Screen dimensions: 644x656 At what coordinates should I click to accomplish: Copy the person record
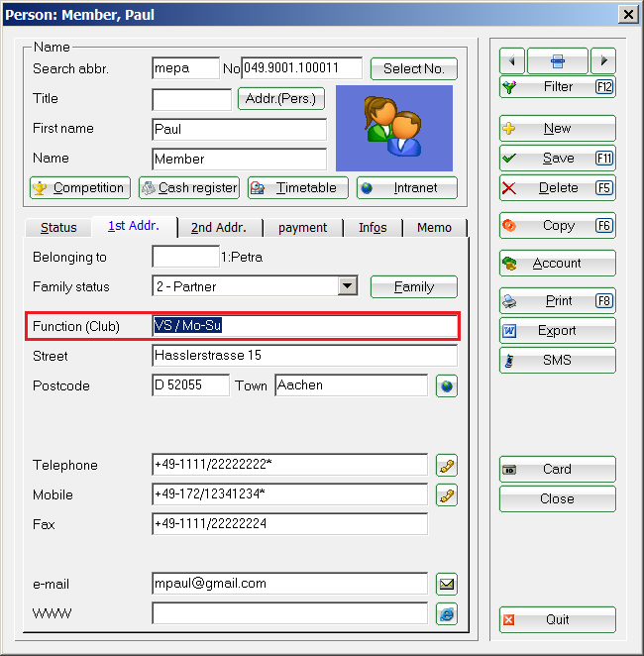558,226
